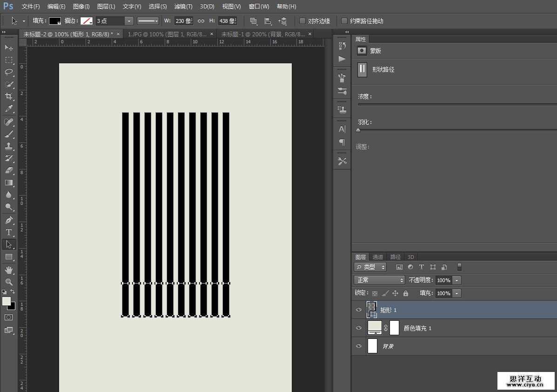Switch to the 1.JPG document tab
The width and height of the screenshot is (557, 392).
(x=167, y=34)
